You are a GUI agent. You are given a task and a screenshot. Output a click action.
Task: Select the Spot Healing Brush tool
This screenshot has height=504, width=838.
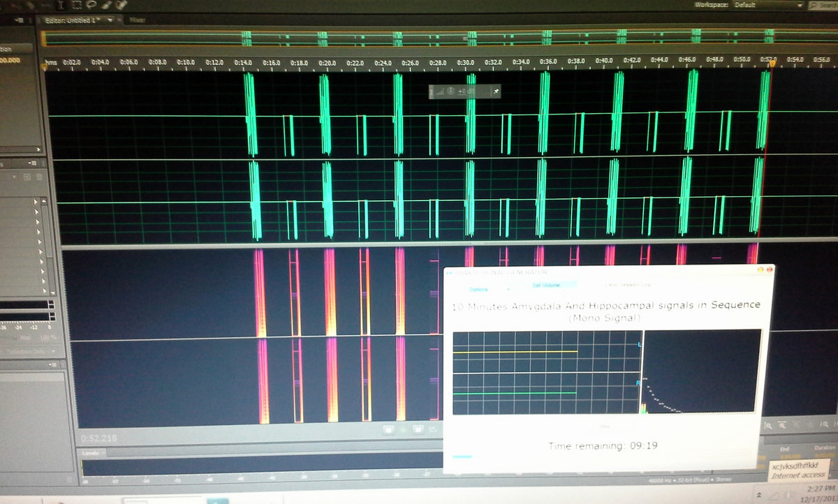[x=121, y=4]
